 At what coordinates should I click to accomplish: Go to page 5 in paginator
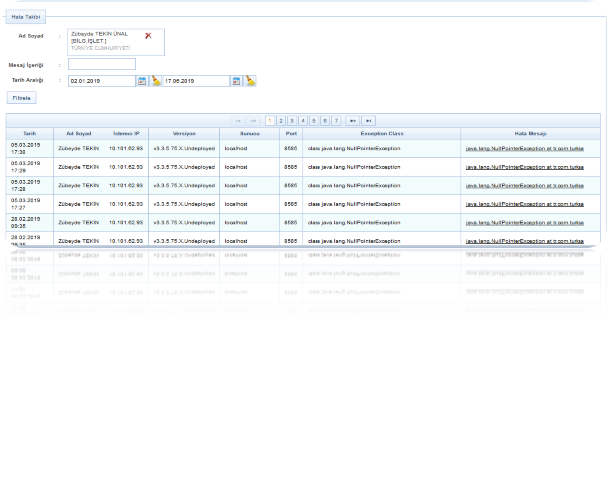coord(314,120)
